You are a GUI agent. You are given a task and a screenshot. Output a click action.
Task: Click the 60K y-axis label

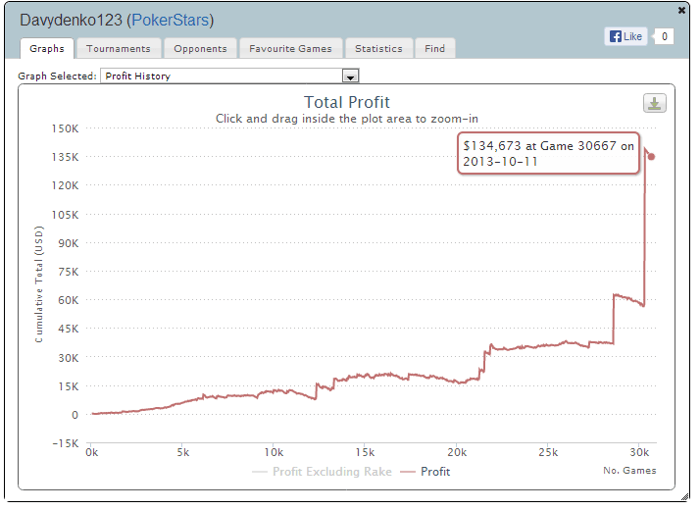tap(68, 300)
